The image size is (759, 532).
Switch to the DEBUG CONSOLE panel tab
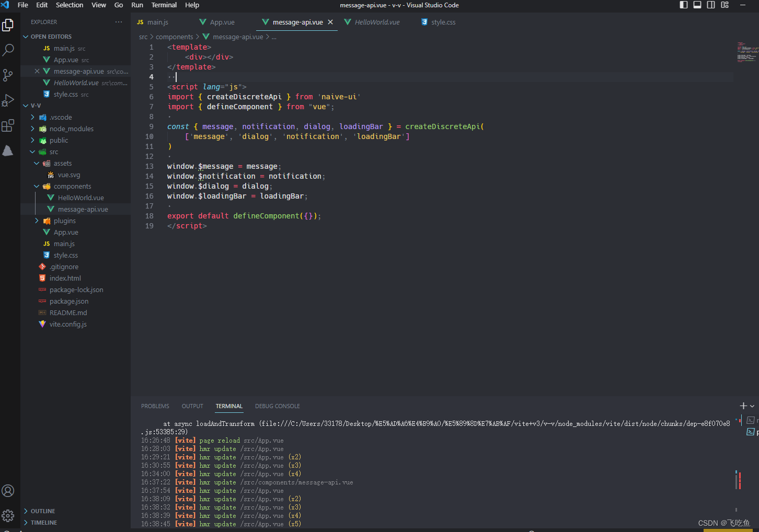coord(278,406)
